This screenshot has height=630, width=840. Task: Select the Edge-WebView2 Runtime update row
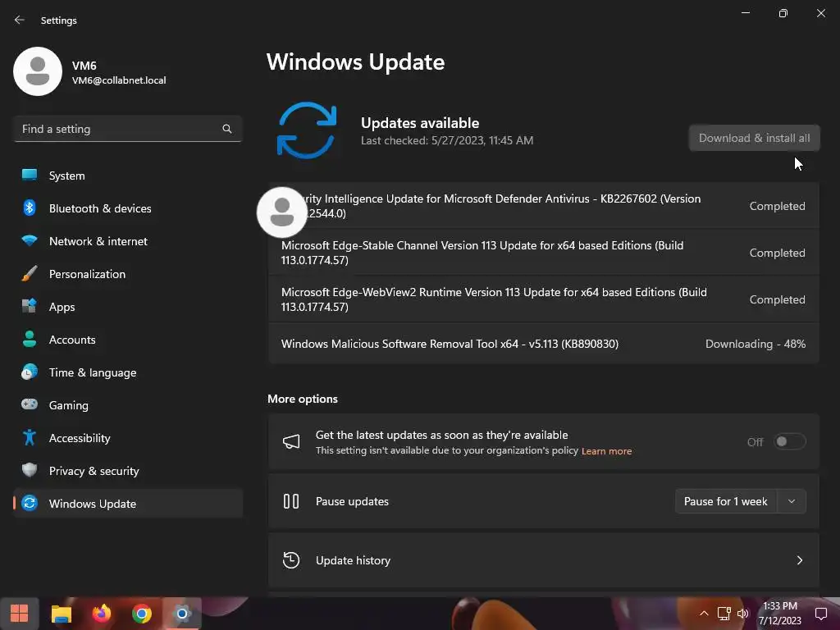[x=543, y=299]
